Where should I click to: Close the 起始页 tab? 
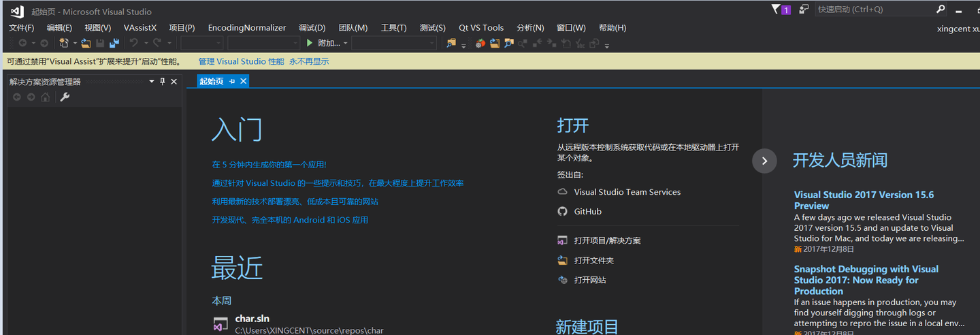coord(243,81)
